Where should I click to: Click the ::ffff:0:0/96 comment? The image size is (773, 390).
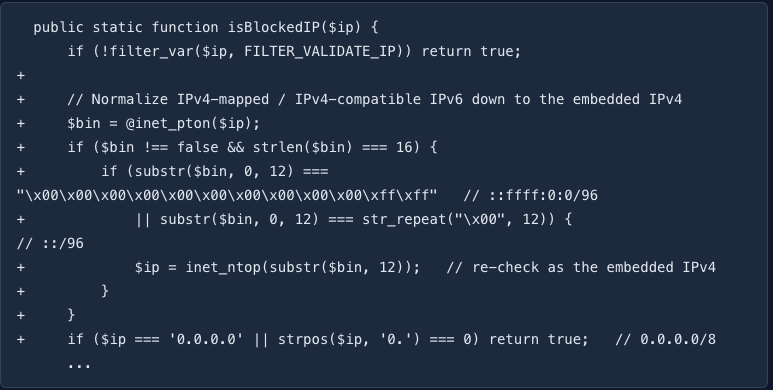tap(530, 195)
